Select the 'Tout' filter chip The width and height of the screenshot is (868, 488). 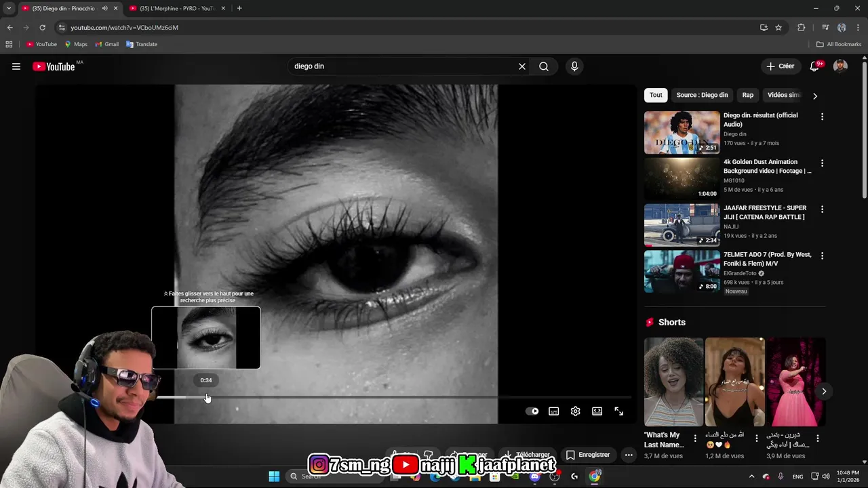(656, 96)
